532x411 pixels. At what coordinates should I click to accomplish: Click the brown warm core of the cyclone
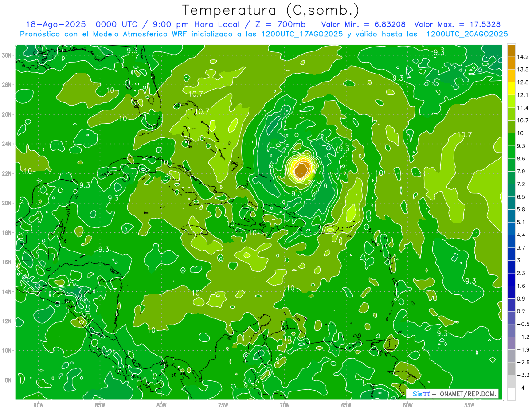[x=302, y=170]
